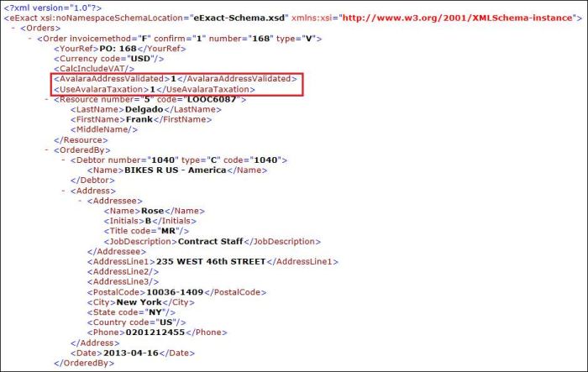Select the eExact-Schema.xsd value

pos(239,18)
